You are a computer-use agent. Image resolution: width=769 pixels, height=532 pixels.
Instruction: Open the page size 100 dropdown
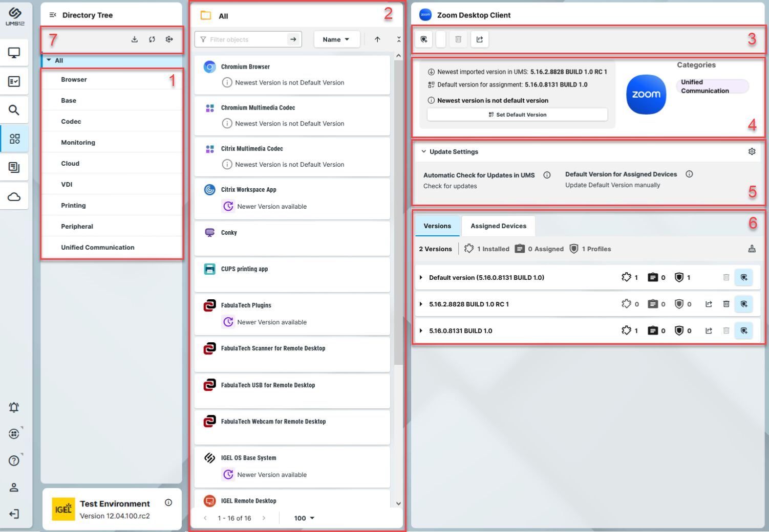(x=304, y=518)
